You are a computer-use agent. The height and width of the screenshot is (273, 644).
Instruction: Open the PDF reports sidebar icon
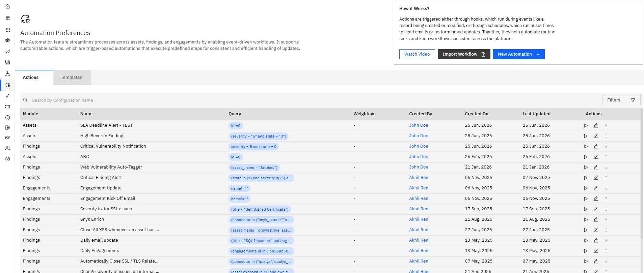(x=7, y=138)
